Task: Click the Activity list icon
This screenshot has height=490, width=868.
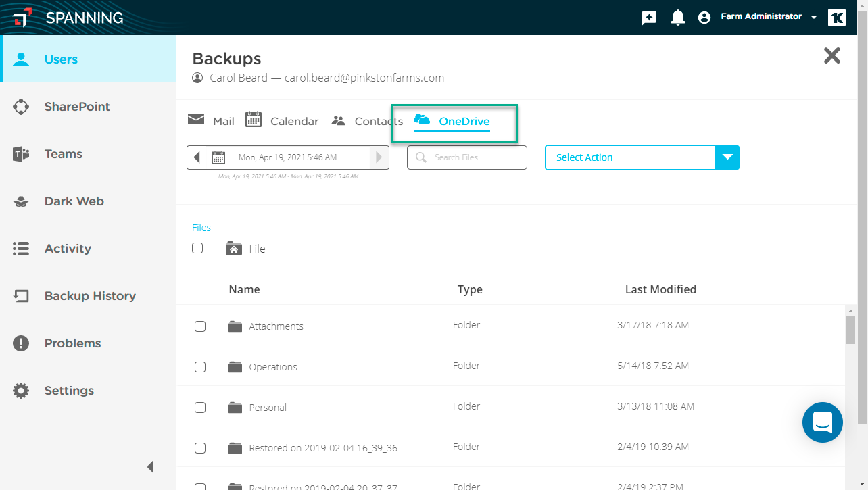Action: point(21,249)
